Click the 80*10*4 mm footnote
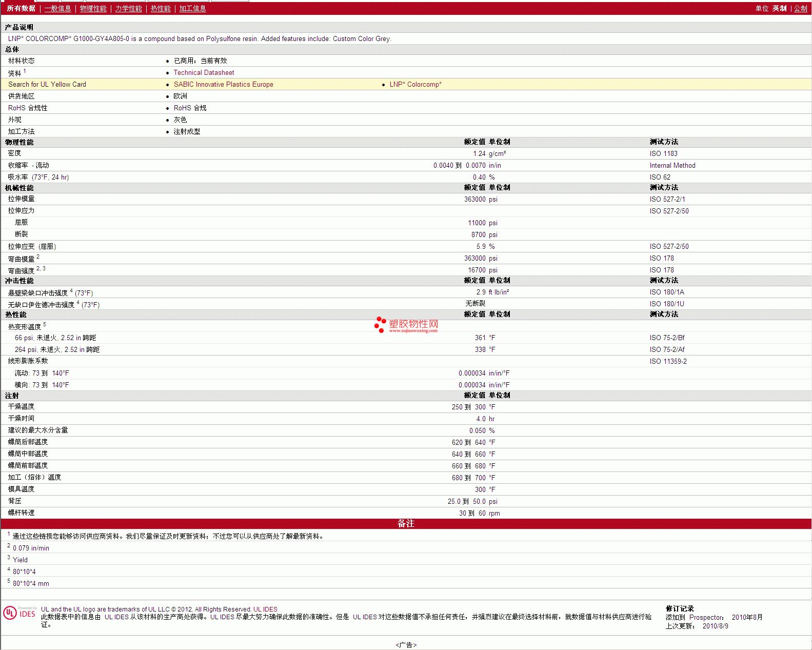The width and height of the screenshot is (812, 650). point(31,584)
